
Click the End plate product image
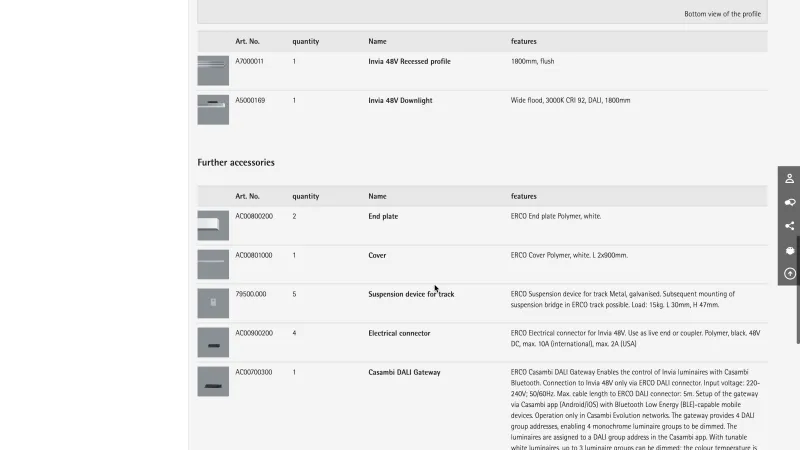click(213, 225)
